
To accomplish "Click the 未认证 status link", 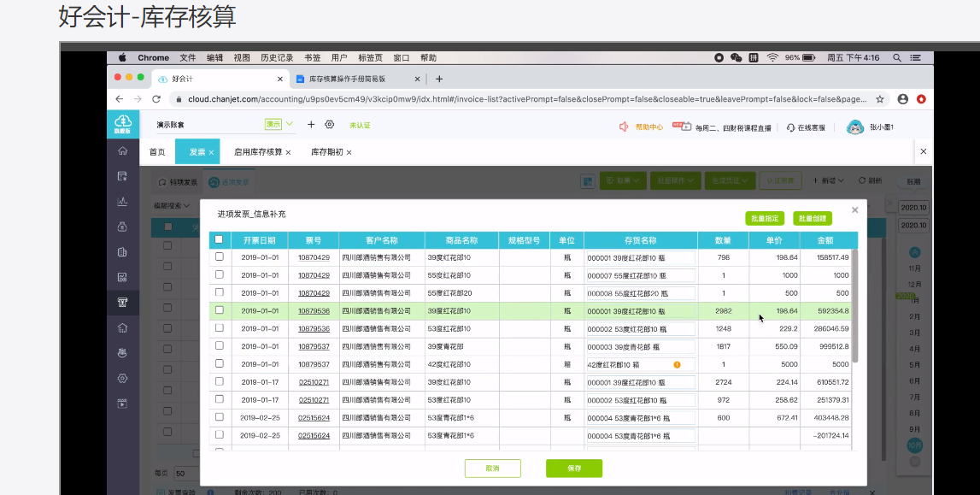I will click(x=360, y=125).
